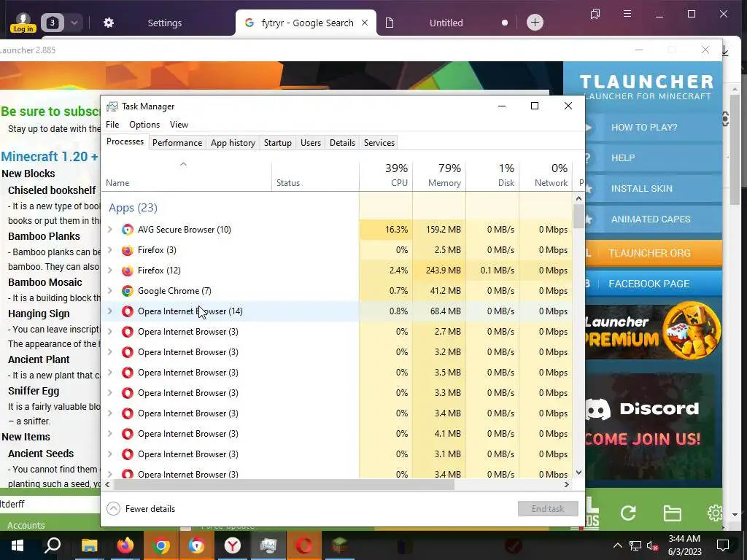
Task: Click the Google Chrome (7) process icon
Action: pyautogui.click(x=127, y=291)
